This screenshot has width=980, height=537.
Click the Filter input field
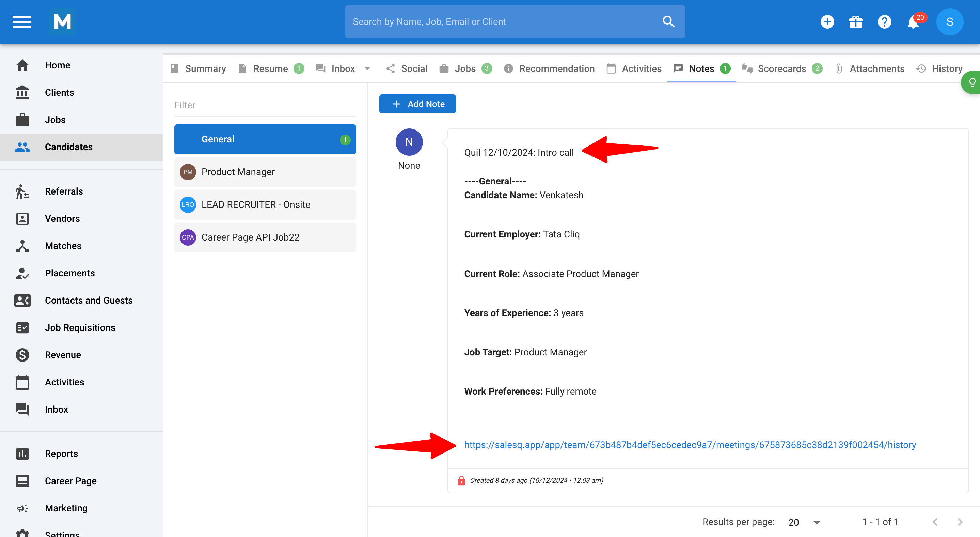(265, 105)
